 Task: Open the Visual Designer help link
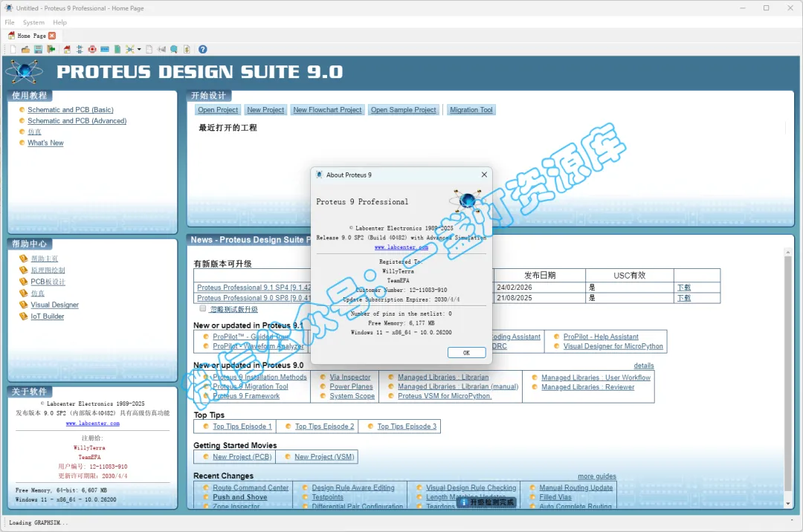[55, 305]
